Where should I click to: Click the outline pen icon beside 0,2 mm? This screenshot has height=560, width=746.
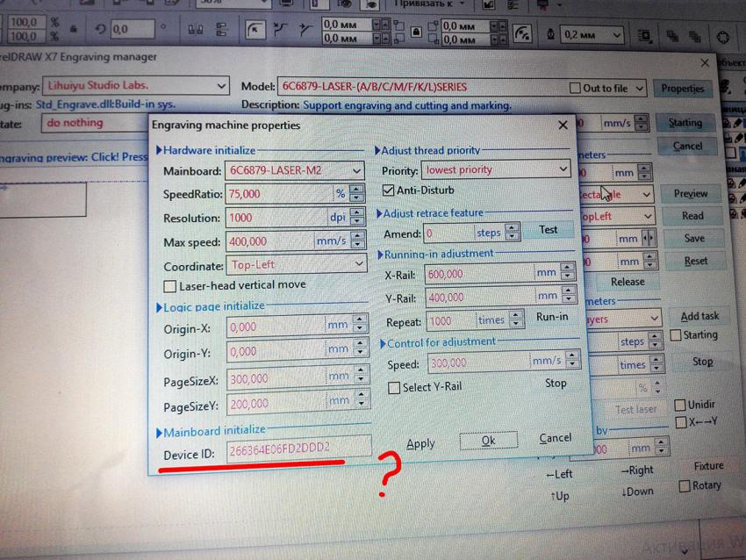550,34
